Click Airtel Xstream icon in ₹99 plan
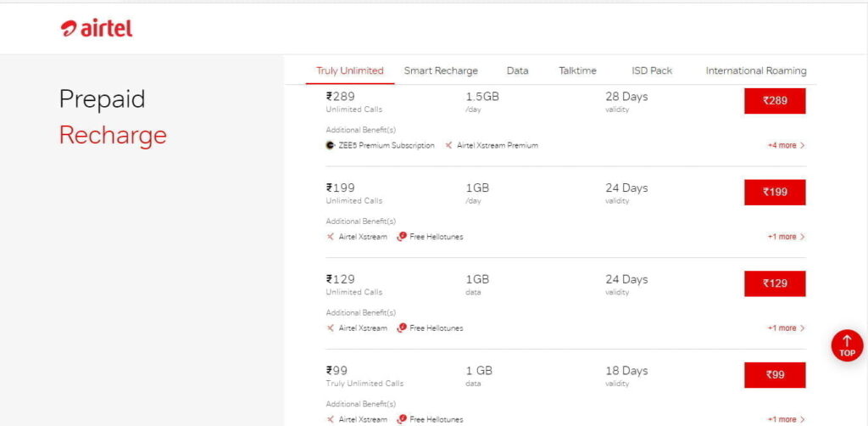 pos(330,419)
